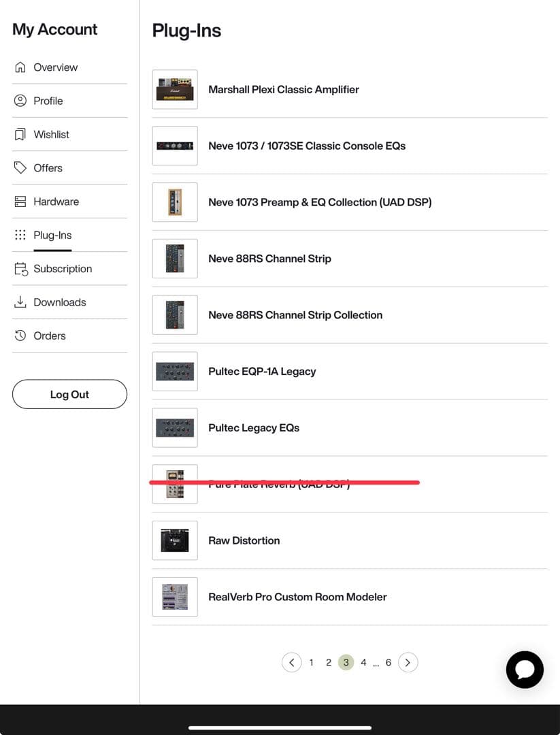
Task: Click the Orders history icon
Action: (x=20, y=336)
